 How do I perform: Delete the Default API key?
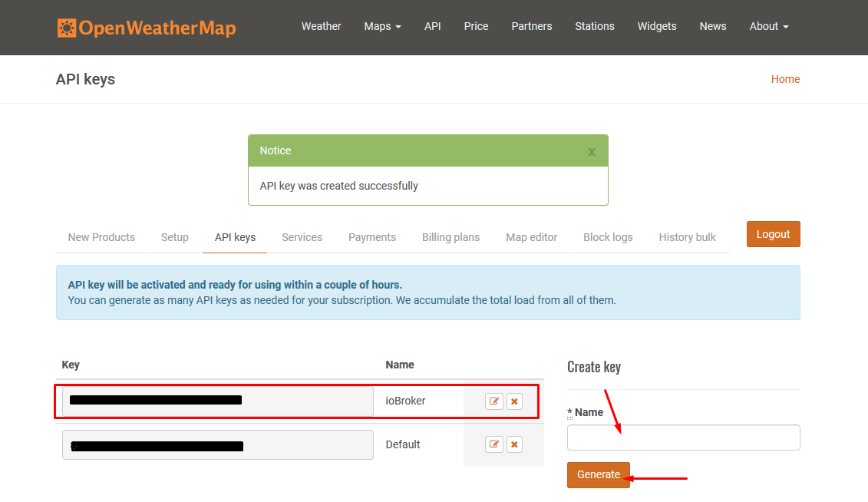[x=514, y=444]
